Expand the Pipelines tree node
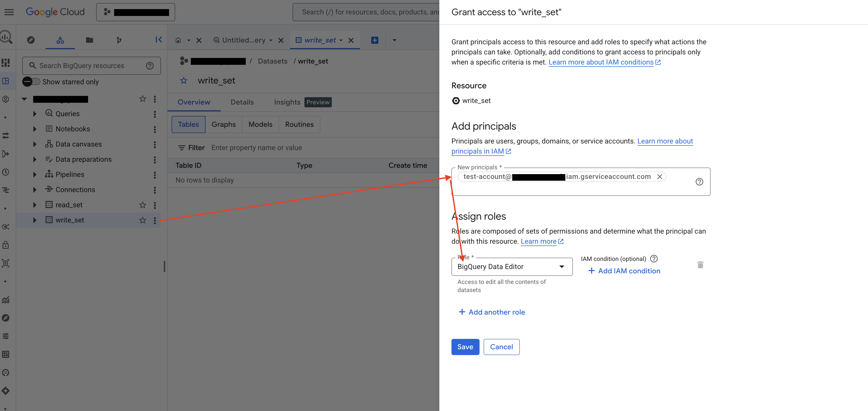 (35, 175)
